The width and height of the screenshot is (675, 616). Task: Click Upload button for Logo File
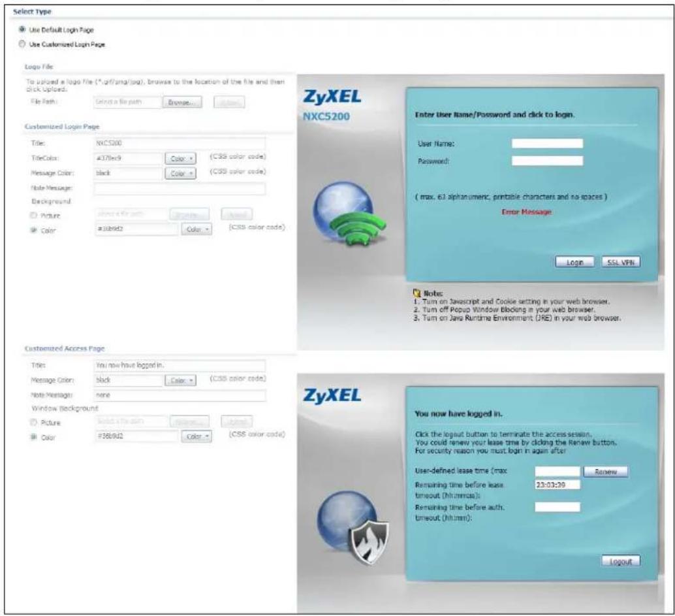[229, 102]
